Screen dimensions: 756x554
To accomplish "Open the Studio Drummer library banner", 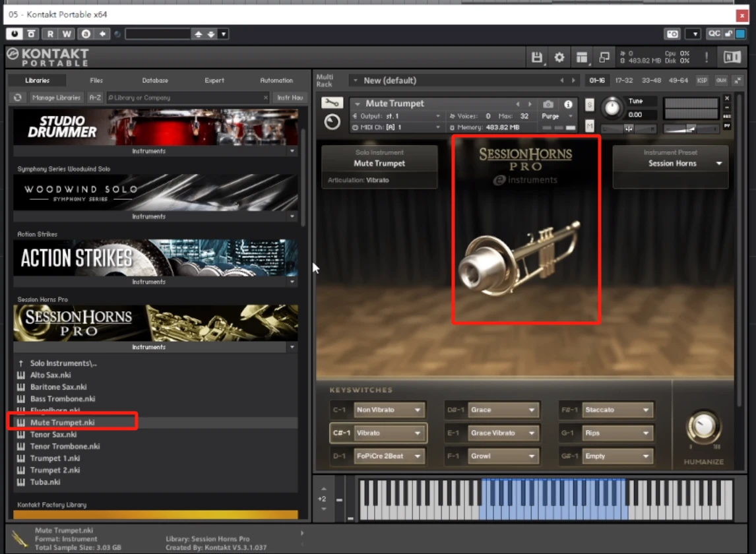I will pyautogui.click(x=155, y=127).
